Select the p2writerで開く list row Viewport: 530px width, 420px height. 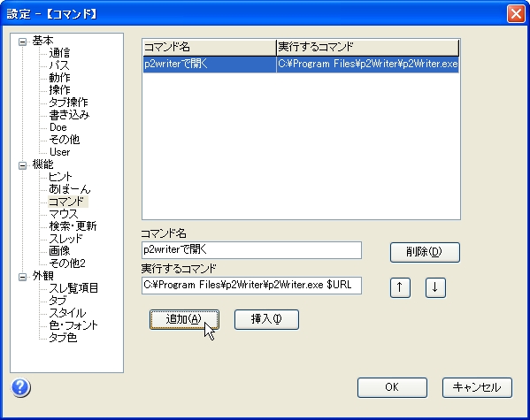coord(301,65)
